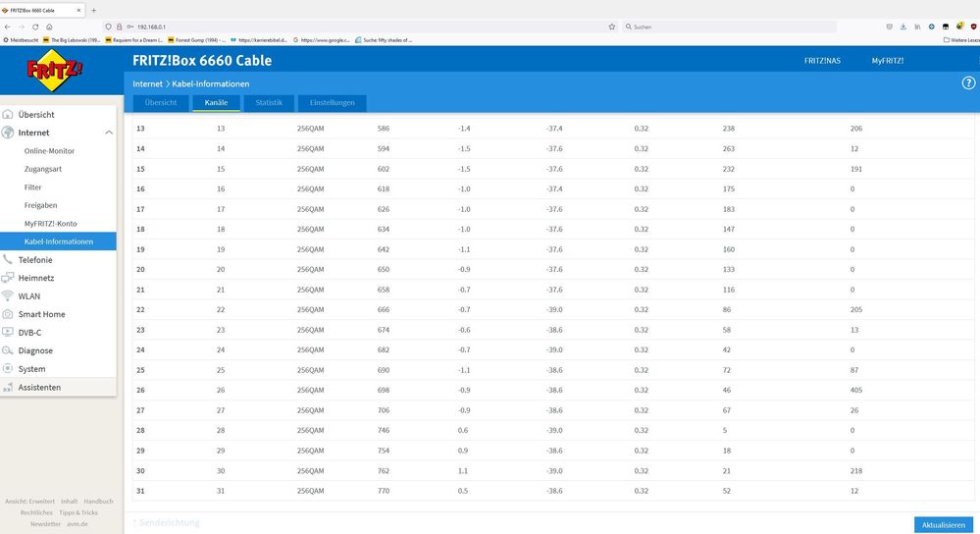Click the Suchen search field
The image size is (980, 534).
(726, 27)
